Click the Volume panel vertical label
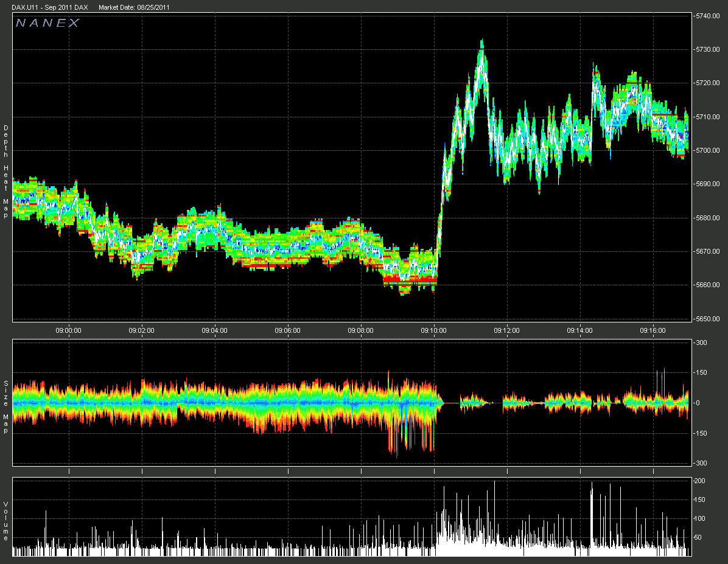 pyautogui.click(x=6, y=521)
